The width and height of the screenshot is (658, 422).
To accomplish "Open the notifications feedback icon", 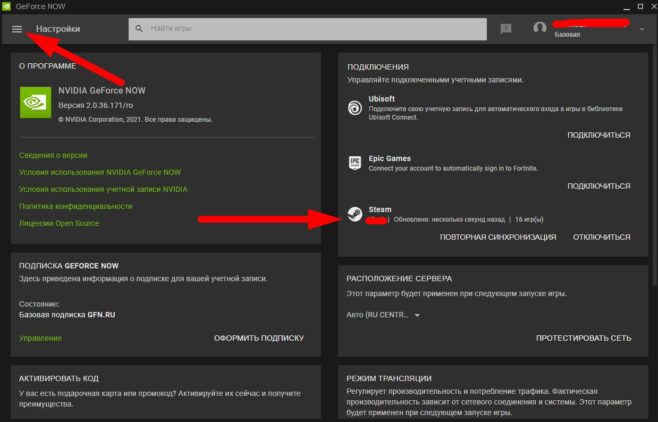I will [x=505, y=29].
